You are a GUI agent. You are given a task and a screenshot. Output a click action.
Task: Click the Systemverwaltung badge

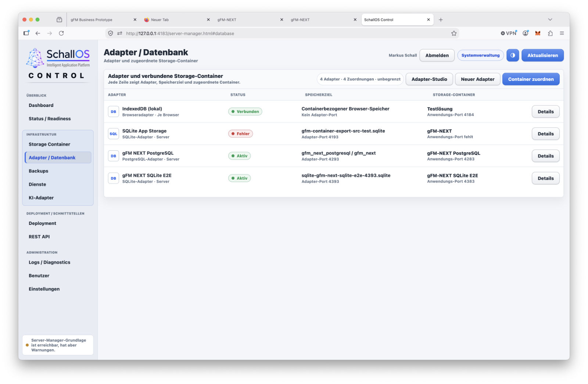(480, 55)
